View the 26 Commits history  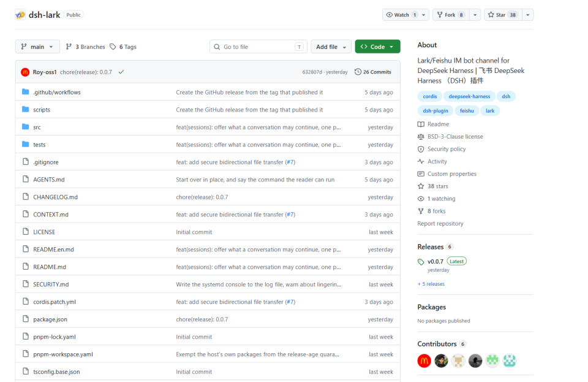(373, 72)
